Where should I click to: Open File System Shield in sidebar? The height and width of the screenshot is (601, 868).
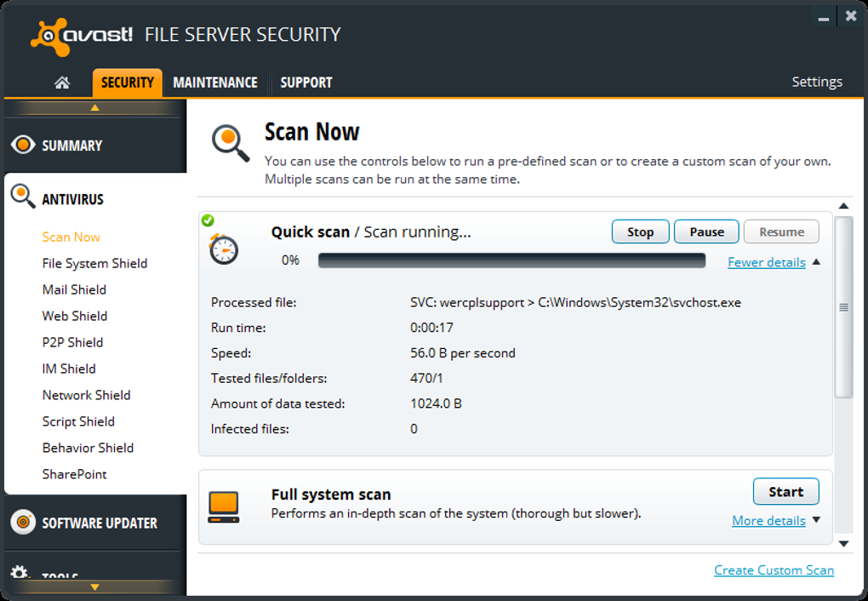click(94, 263)
